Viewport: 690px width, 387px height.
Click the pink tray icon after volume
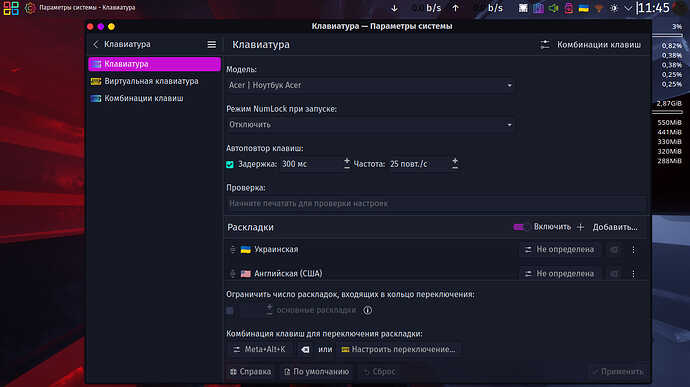click(x=569, y=8)
